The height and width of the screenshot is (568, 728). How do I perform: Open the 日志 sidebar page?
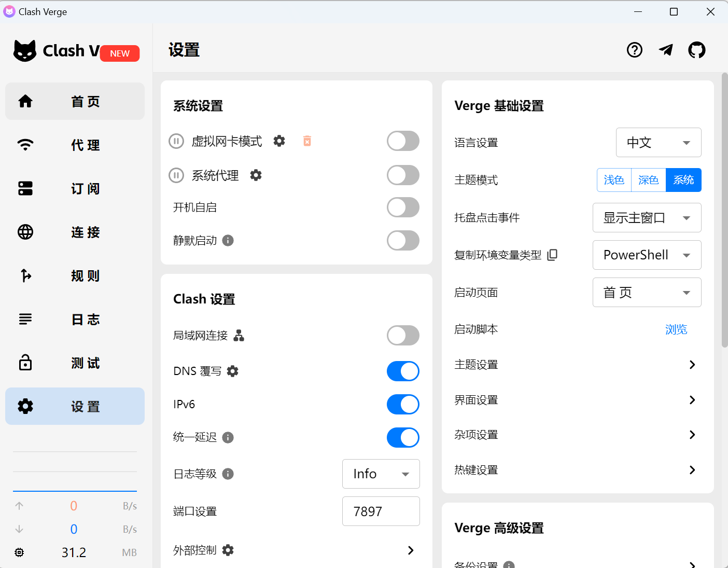click(75, 320)
